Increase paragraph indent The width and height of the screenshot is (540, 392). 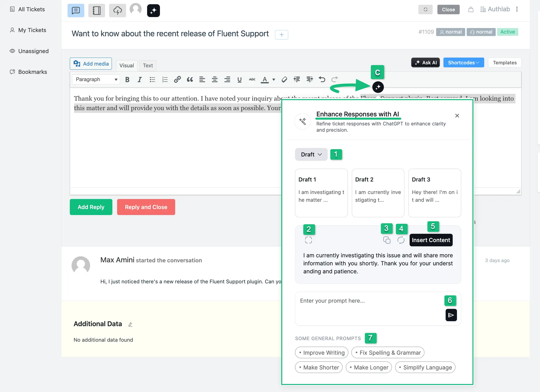point(310,80)
